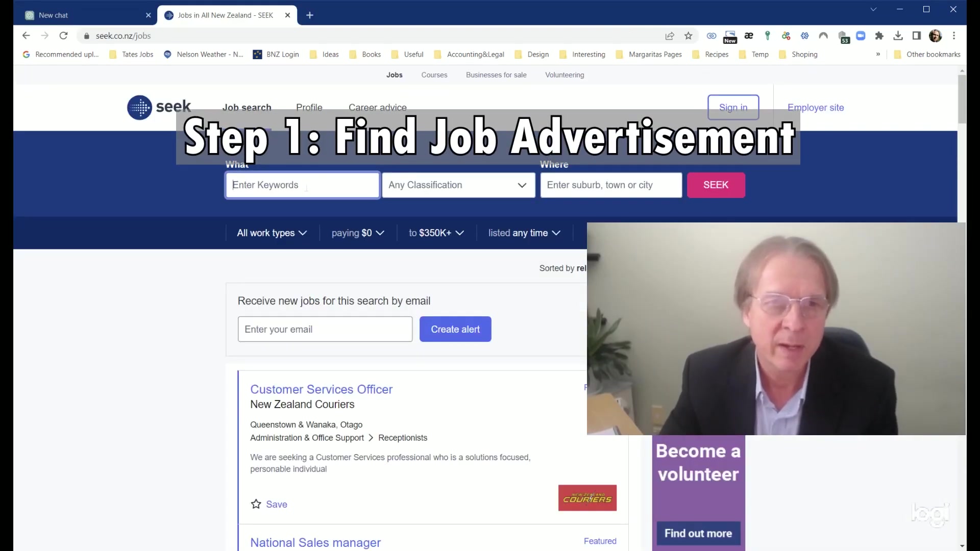Open the Profile menu item

click(309, 107)
